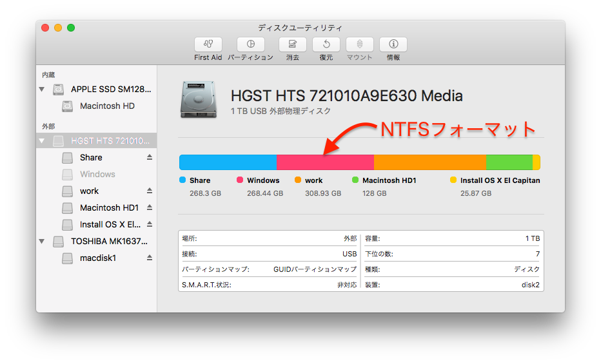601x364 pixels.
Task: Click the 1 TB USB 外部物理ディスク subtitle
Action: coord(281,111)
